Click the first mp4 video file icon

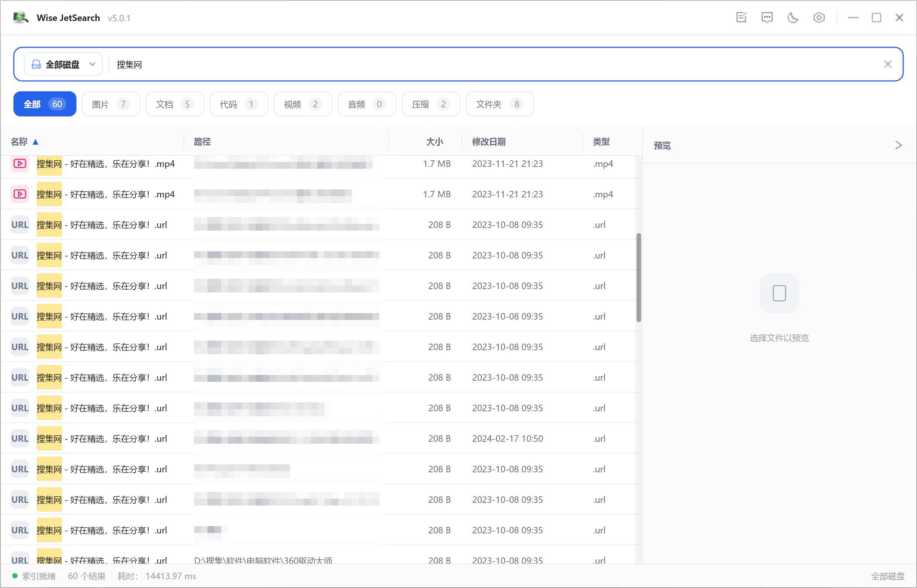click(x=20, y=163)
